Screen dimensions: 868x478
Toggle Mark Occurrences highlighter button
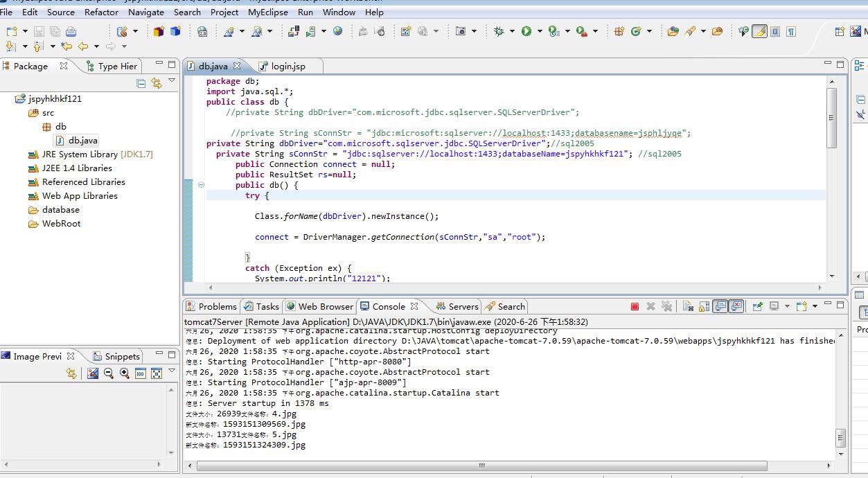tap(759, 31)
